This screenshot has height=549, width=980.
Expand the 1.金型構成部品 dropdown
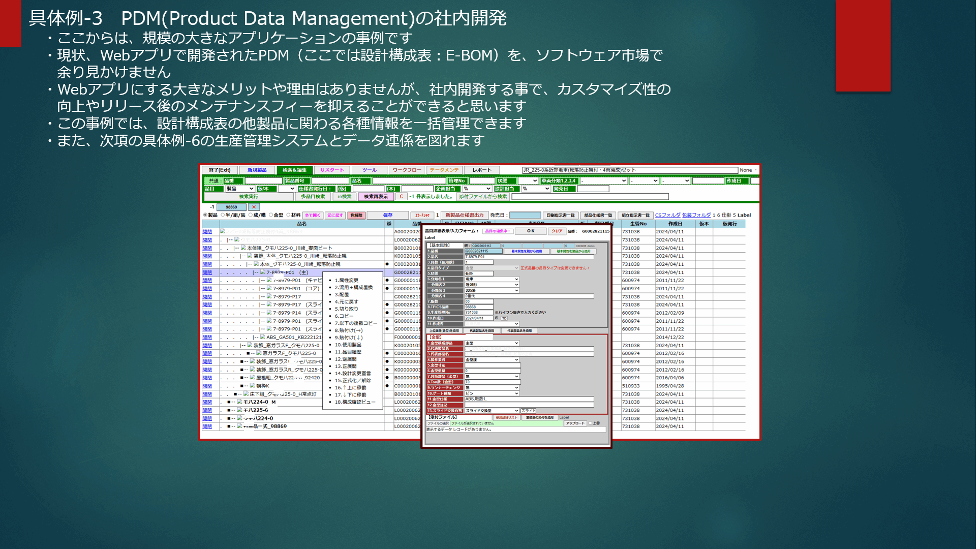pos(492,343)
